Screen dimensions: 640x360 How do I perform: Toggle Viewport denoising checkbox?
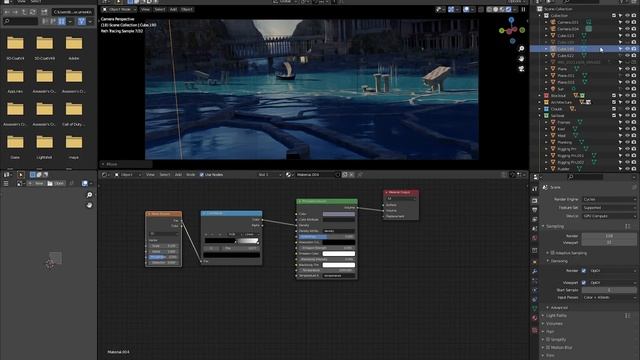[584, 282]
